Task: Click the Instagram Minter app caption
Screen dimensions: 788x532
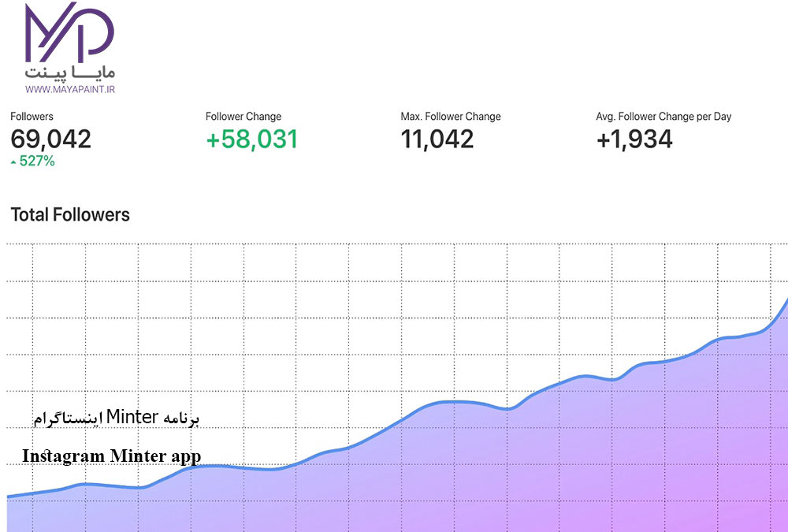Action: [111, 456]
